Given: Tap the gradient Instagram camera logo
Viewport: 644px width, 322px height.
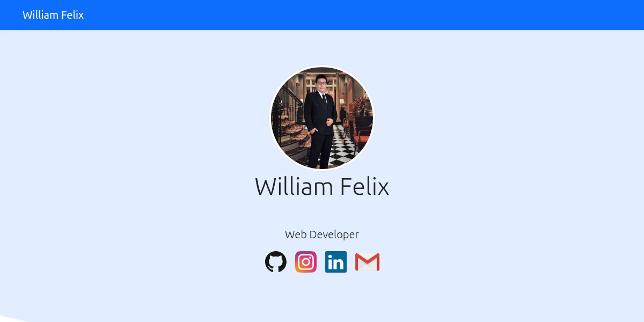Looking at the screenshot, I should coord(306,262).
